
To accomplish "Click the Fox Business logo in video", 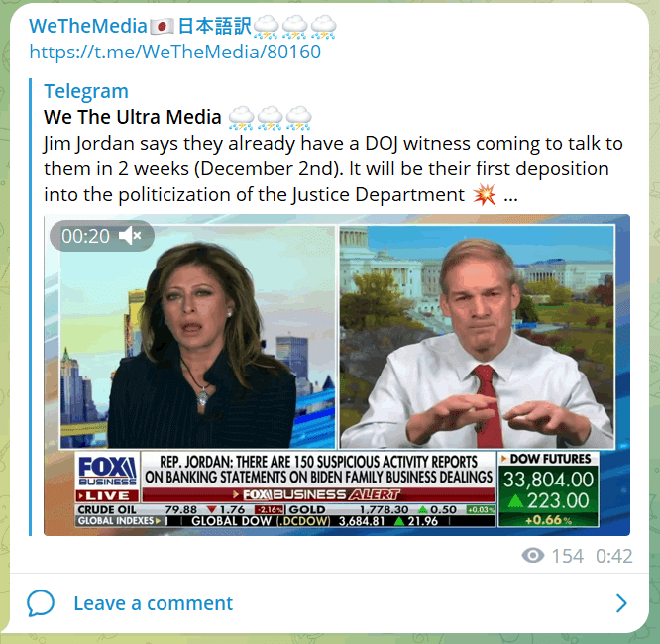I will [108, 471].
